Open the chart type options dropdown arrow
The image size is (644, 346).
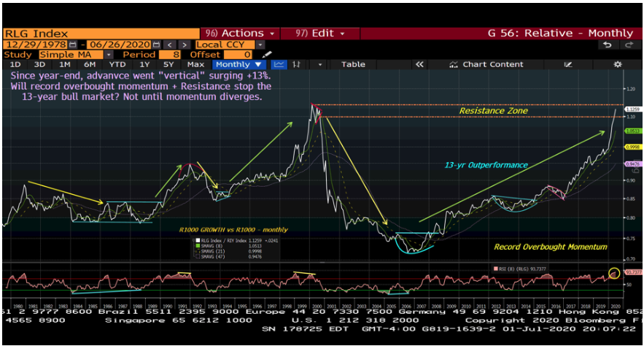[320, 64]
